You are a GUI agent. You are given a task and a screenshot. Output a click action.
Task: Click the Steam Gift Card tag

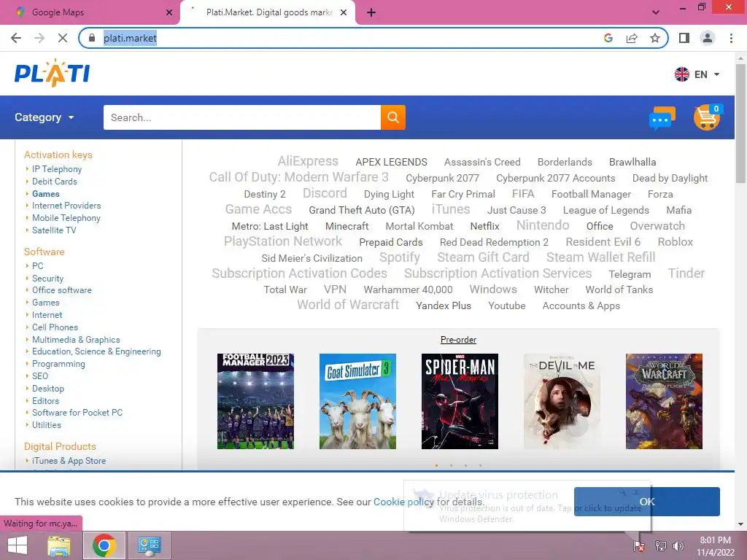pyautogui.click(x=483, y=257)
